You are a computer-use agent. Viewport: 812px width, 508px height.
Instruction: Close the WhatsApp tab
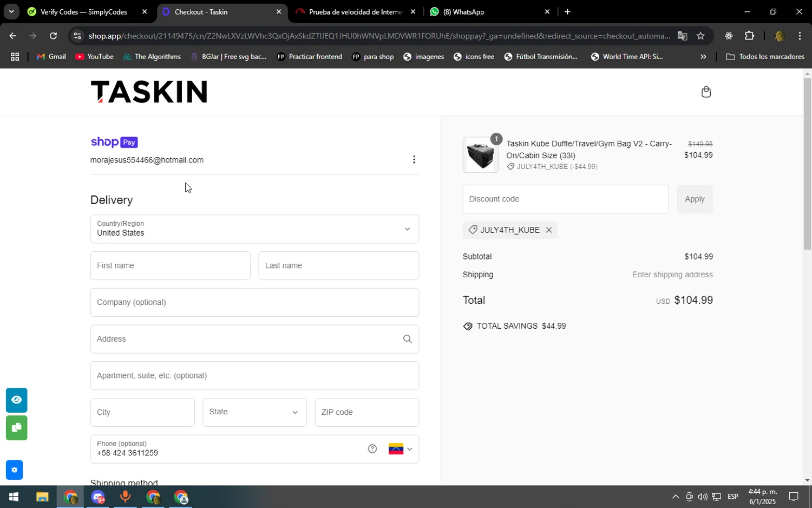(547, 11)
